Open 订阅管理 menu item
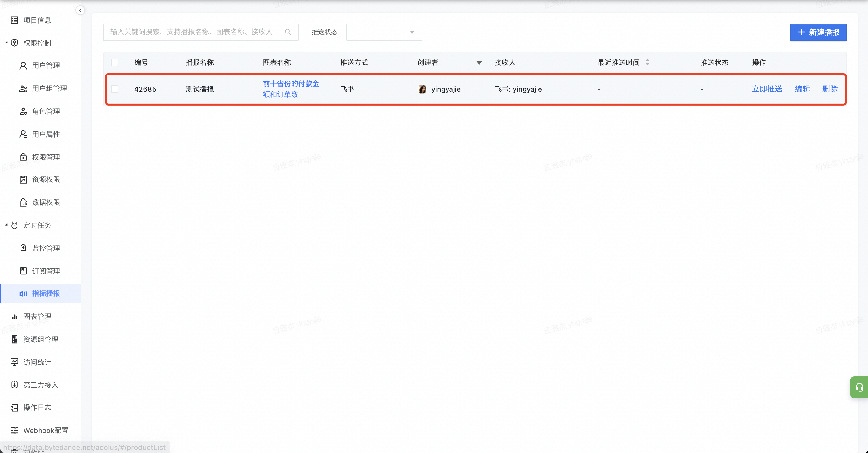This screenshot has width=868, height=453. (40, 271)
